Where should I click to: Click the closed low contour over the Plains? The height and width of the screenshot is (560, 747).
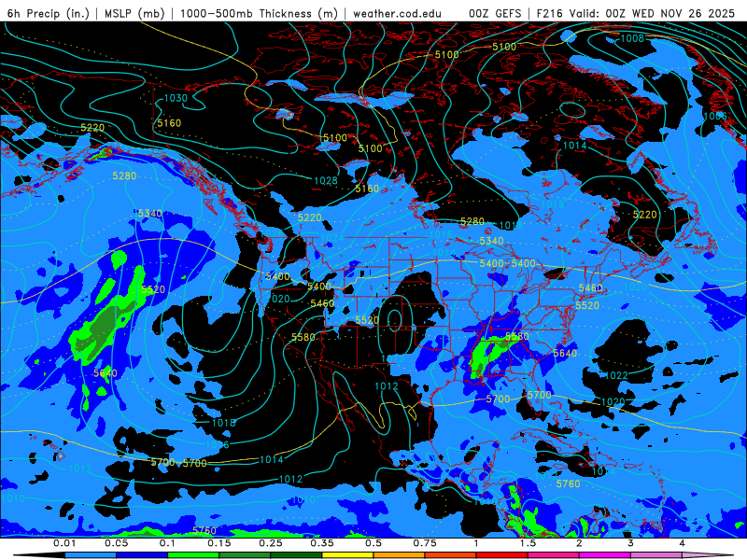tap(394, 320)
